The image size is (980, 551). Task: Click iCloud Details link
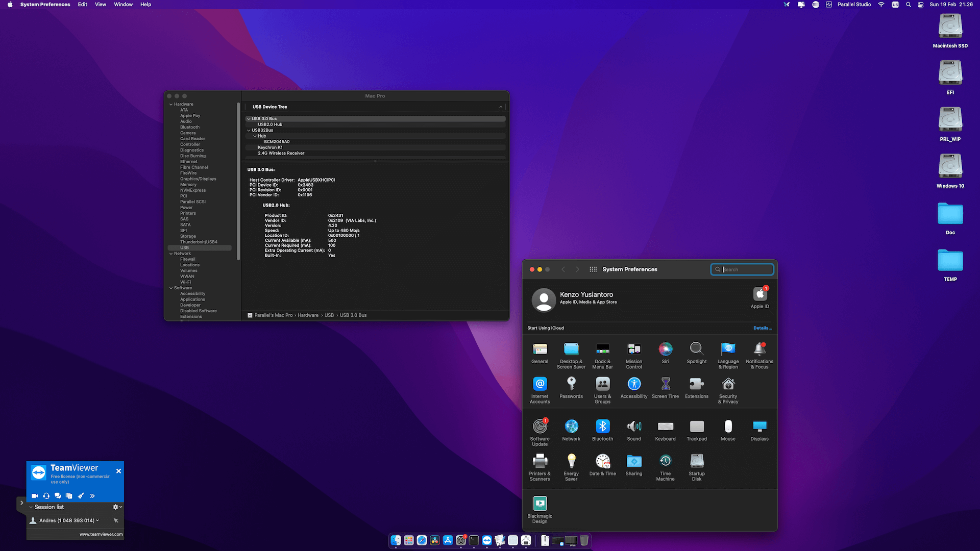[x=763, y=328]
